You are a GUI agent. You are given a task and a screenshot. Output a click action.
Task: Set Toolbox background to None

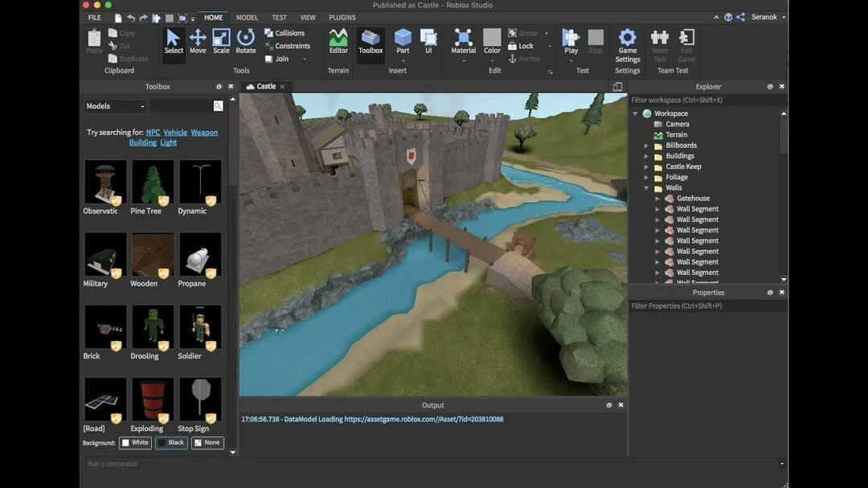[207, 443]
